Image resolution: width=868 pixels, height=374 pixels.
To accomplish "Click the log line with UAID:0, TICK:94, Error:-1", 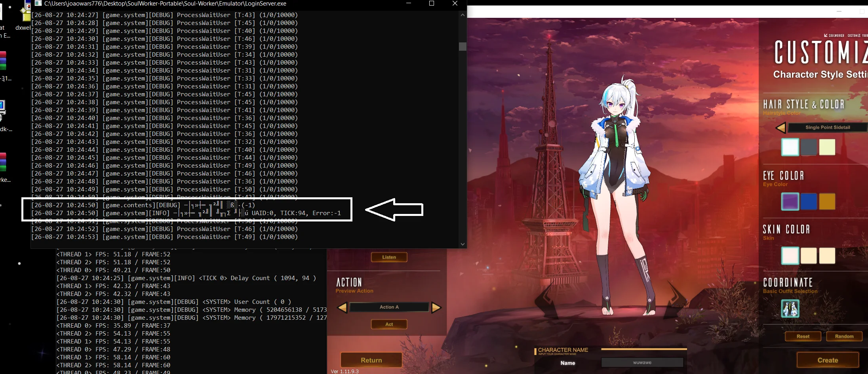I will (186, 213).
